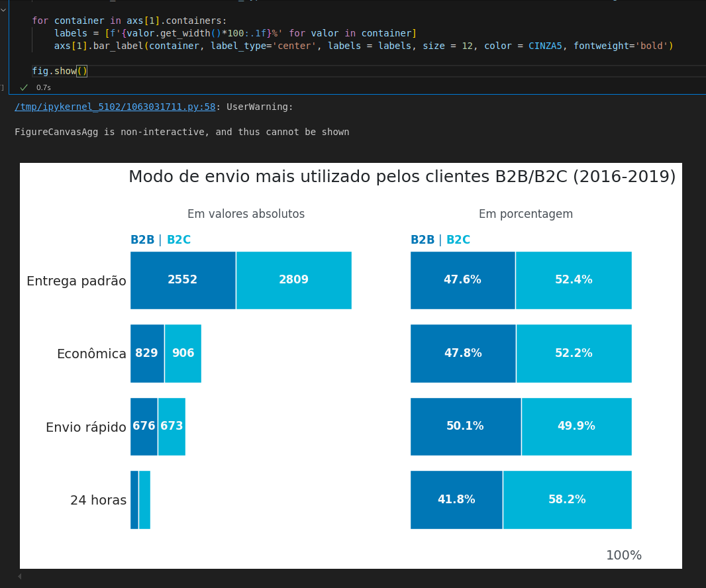Click 'FigureCanvasAgg is non-interactive' warning message

(182, 132)
